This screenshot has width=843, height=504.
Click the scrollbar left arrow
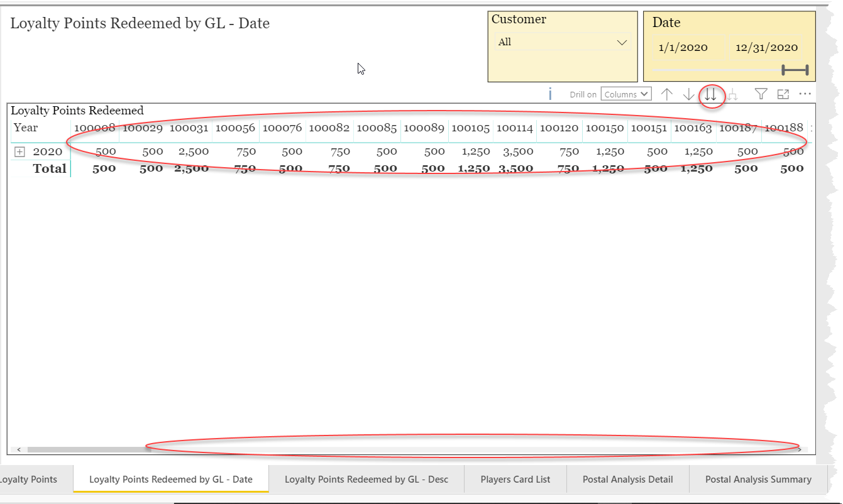coord(19,449)
